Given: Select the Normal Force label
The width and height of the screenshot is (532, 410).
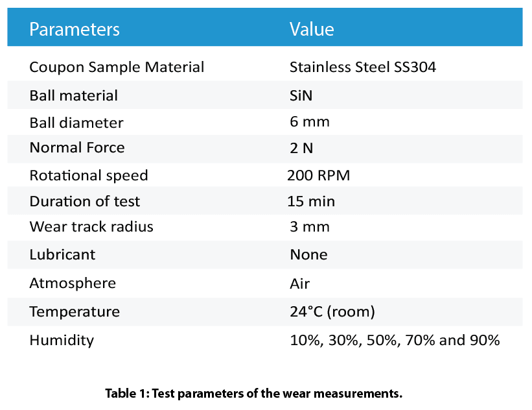Looking at the screenshot, I should 77,148.
